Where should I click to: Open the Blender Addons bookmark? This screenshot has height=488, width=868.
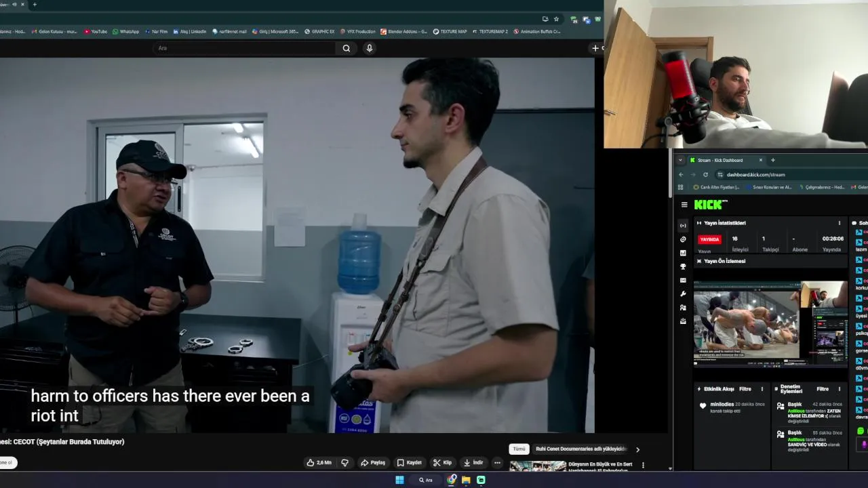click(404, 31)
